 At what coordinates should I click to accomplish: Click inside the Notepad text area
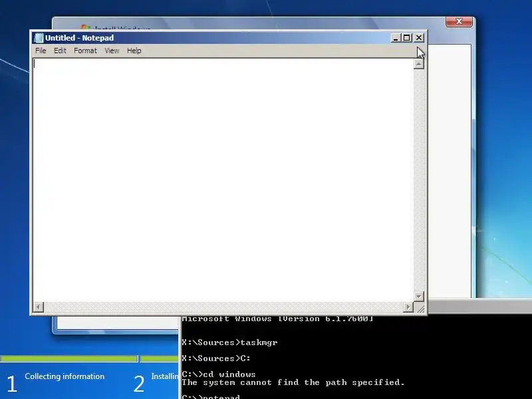pyautogui.click(x=223, y=180)
